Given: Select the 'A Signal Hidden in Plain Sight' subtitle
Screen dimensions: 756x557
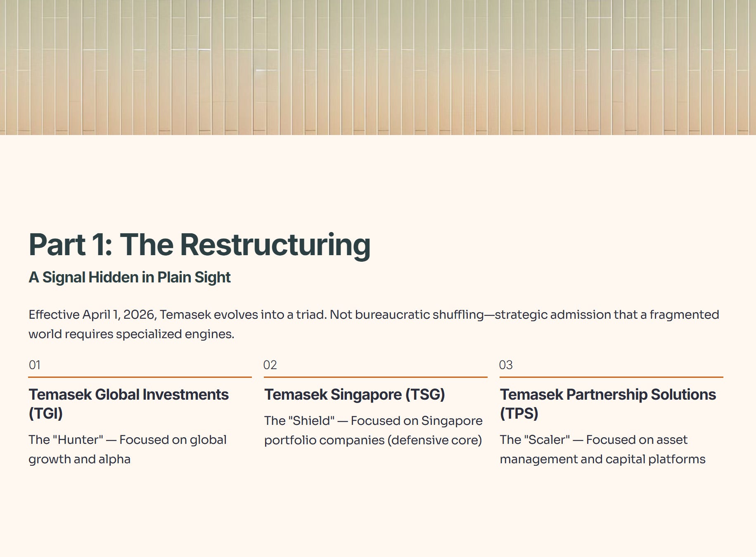Looking at the screenshot, I should point(130,277).
